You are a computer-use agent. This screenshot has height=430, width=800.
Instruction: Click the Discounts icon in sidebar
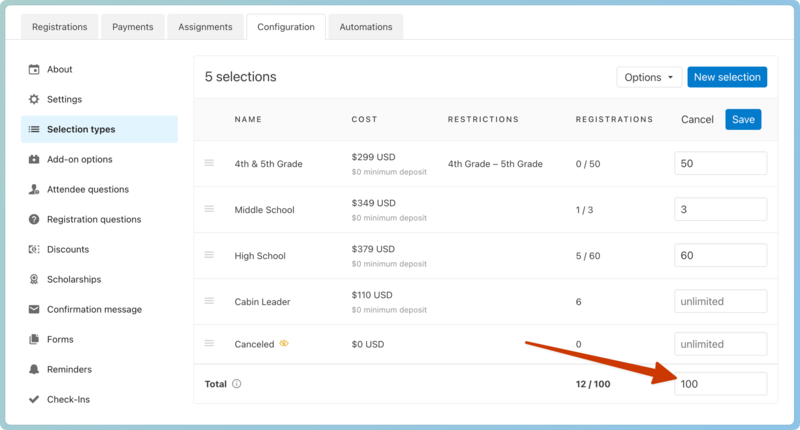point(34,250)
